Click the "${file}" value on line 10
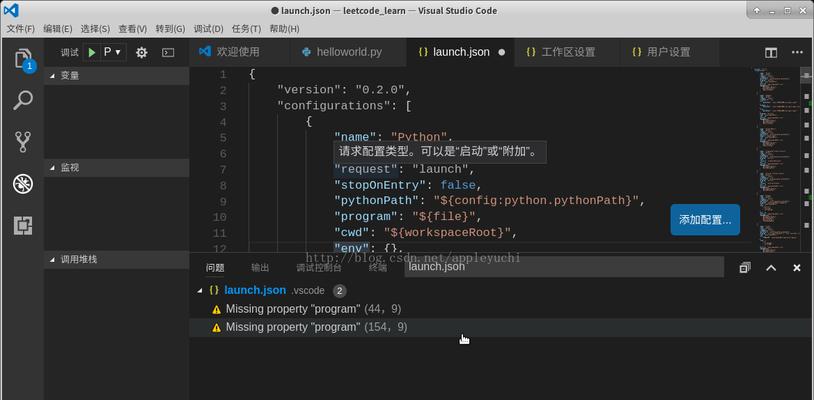The width and height of the screenshot is (814, 400). [443, 217]
